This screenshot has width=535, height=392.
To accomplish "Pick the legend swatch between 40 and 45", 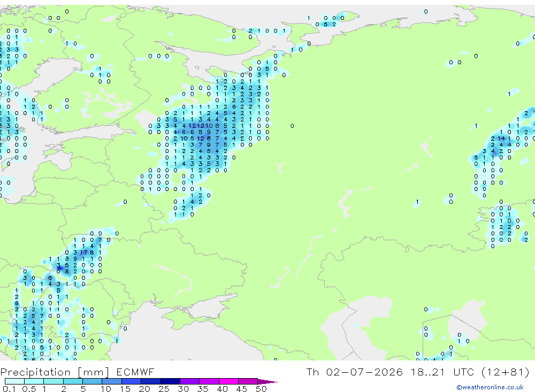I will (228, 381).
